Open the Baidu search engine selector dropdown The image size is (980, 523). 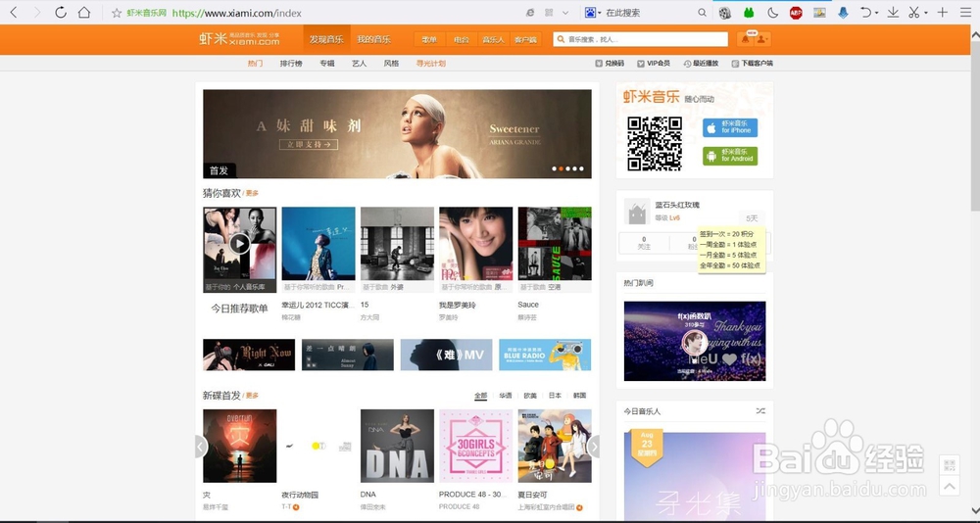[593, 13]
